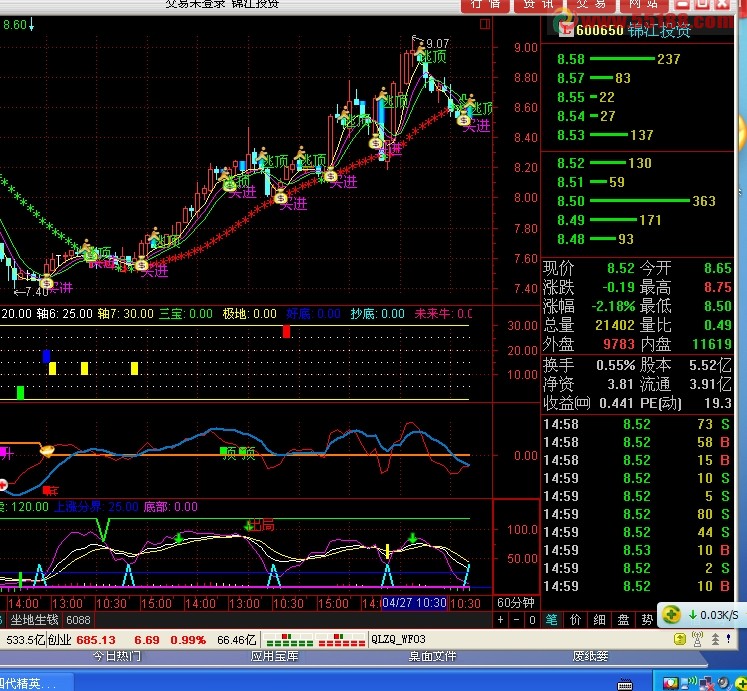Click the 60分钟 period selector

(x=517, y=603)
